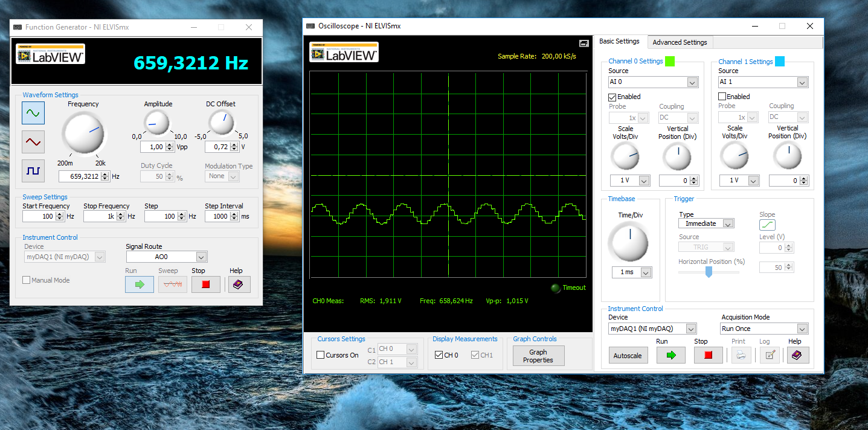This screenshot has width=868, height=430.
Task: Click the oscilloscope red Stop button
Action: (x=708, y=355)
